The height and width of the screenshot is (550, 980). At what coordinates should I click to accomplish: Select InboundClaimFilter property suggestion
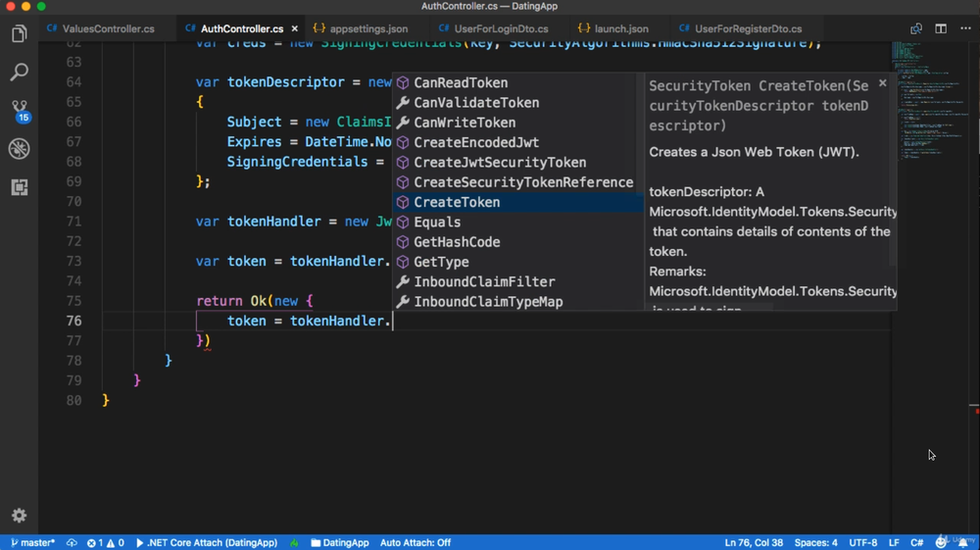517,282
